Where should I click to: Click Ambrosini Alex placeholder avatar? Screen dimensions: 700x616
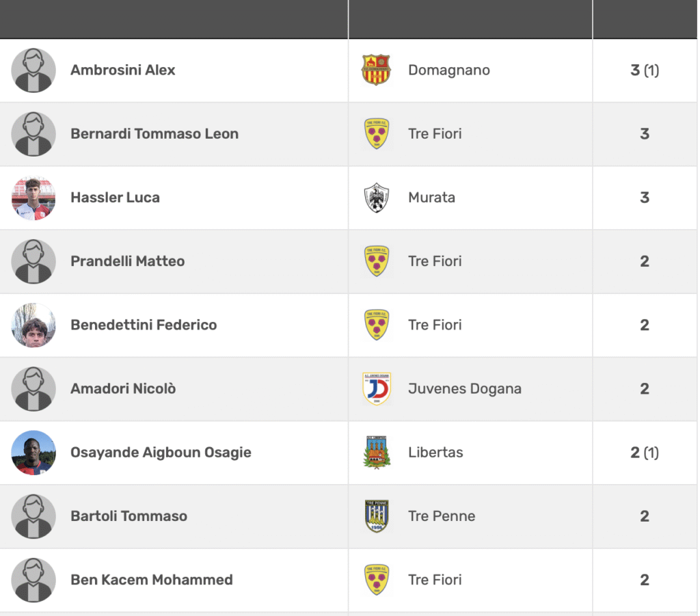tap(33, 70)
